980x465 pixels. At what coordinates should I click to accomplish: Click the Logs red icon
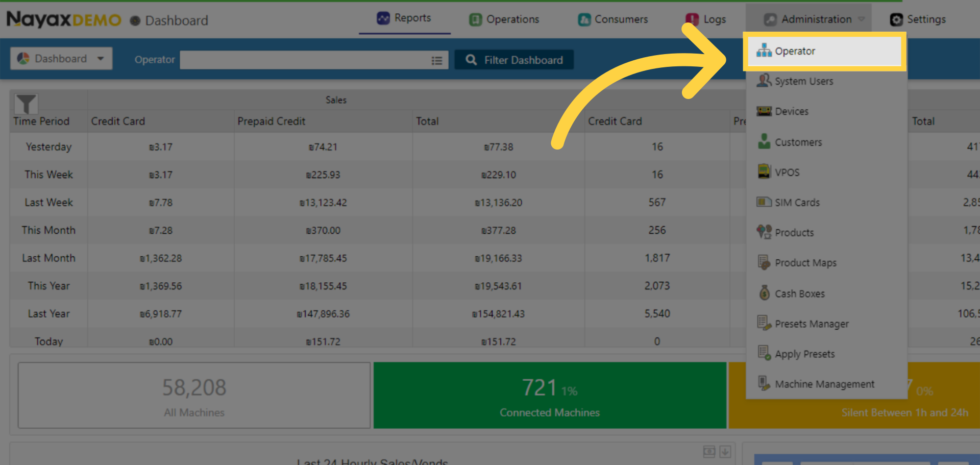point(692,19)
